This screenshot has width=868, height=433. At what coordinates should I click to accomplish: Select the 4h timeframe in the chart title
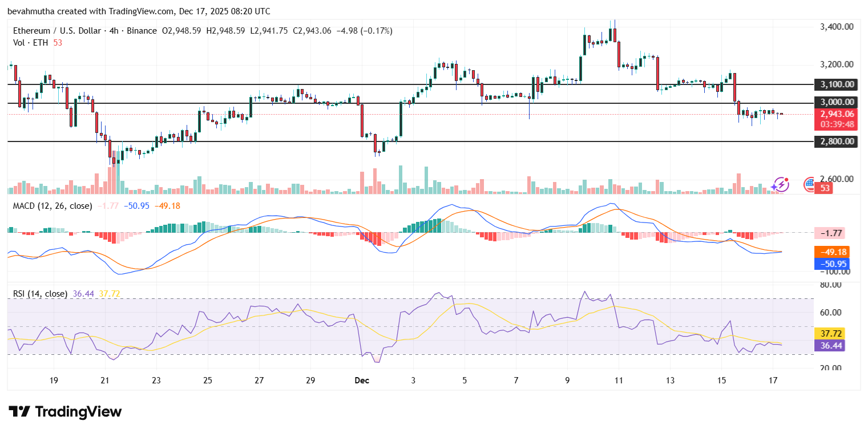point(112,31)
